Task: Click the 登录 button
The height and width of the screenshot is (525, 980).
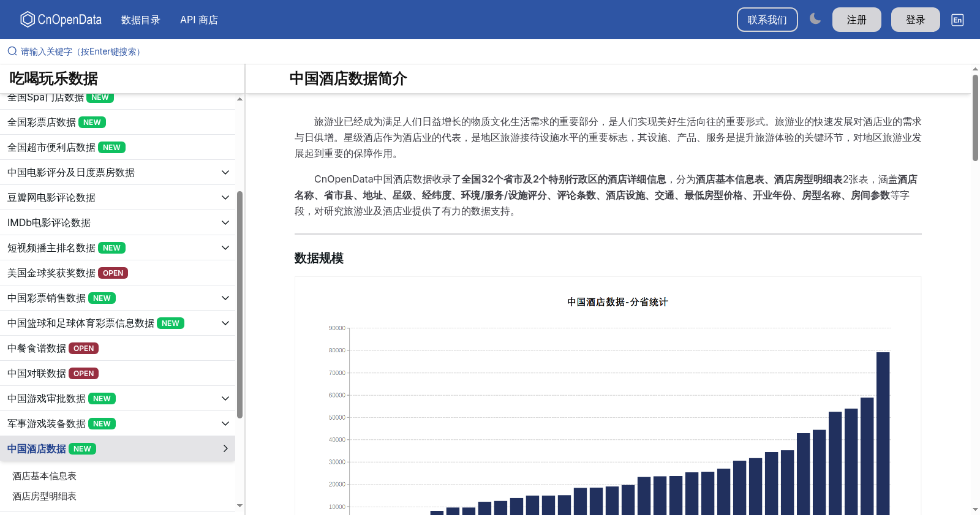Action: pos(916,20)
